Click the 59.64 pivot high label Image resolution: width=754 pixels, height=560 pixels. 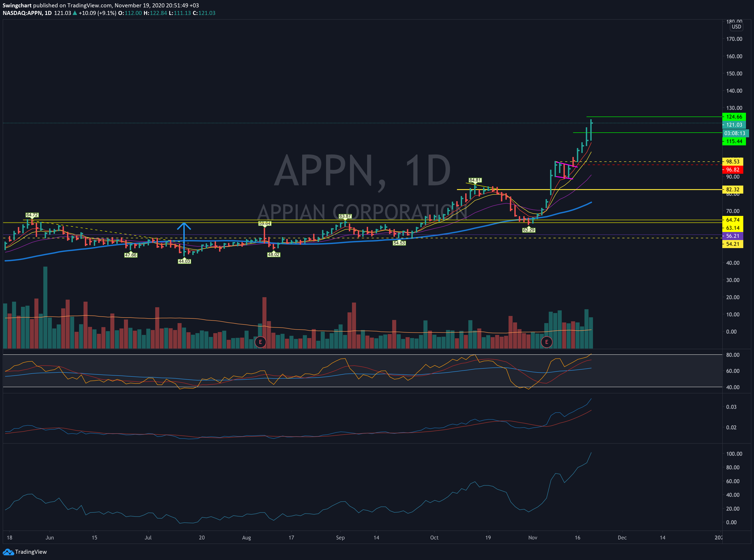tap(264, 223)
